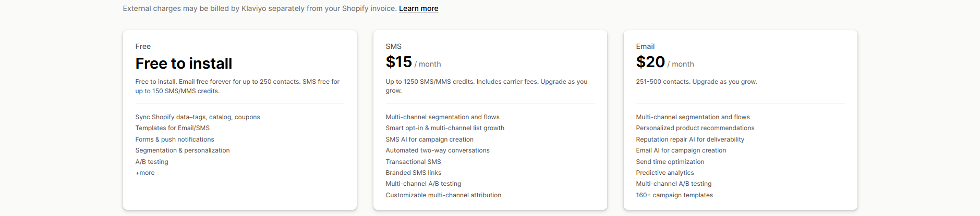Click Smart opt-in list growth feature
The width and height of the screenshot is (980, 216).
click(445, 128)
